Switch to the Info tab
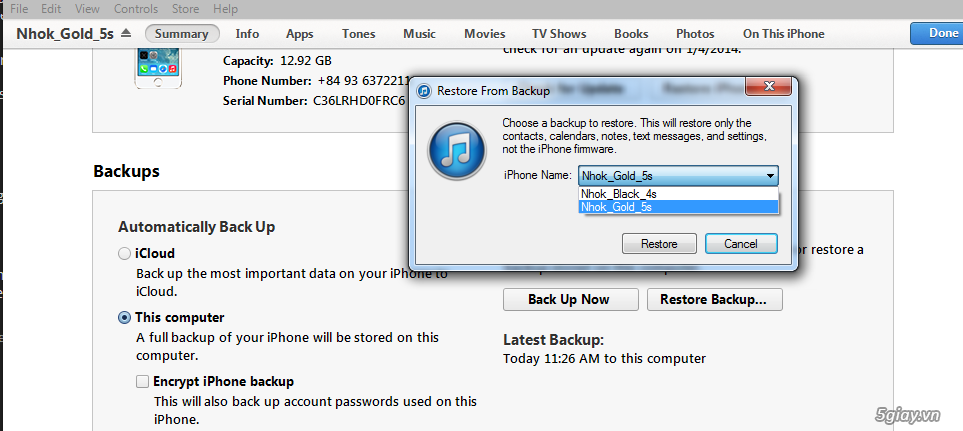The height and width of the screenshot is (431, 963). (247, 34)
